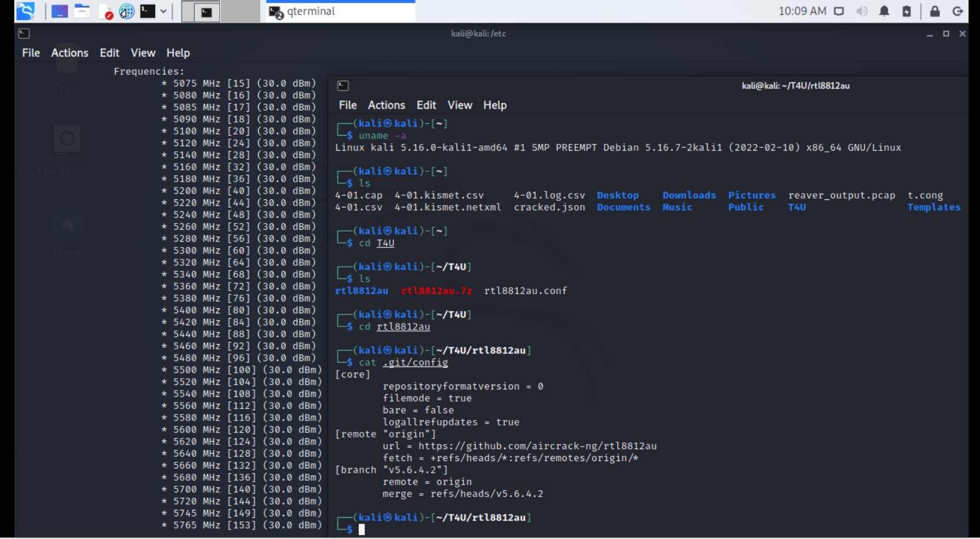Toggle mute via the volume icon

(x=862, y=10)
